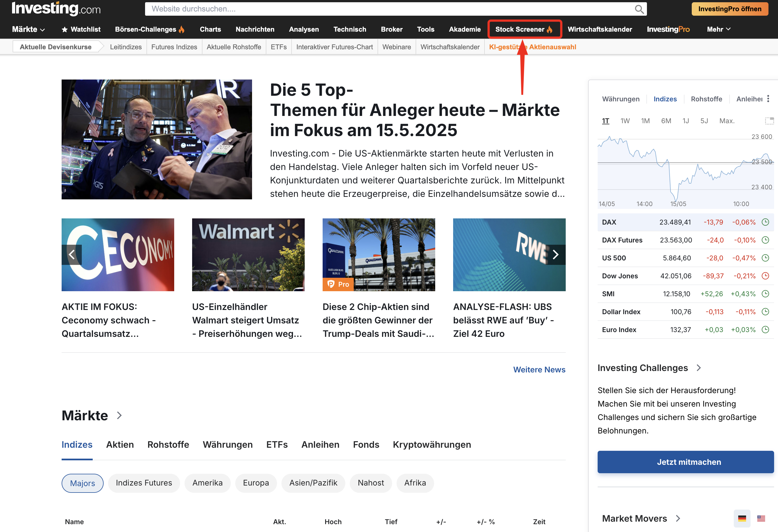Open the Wirtschaftskalender top menu item
The height and width of the screenshot is (532, 778).
600,29
